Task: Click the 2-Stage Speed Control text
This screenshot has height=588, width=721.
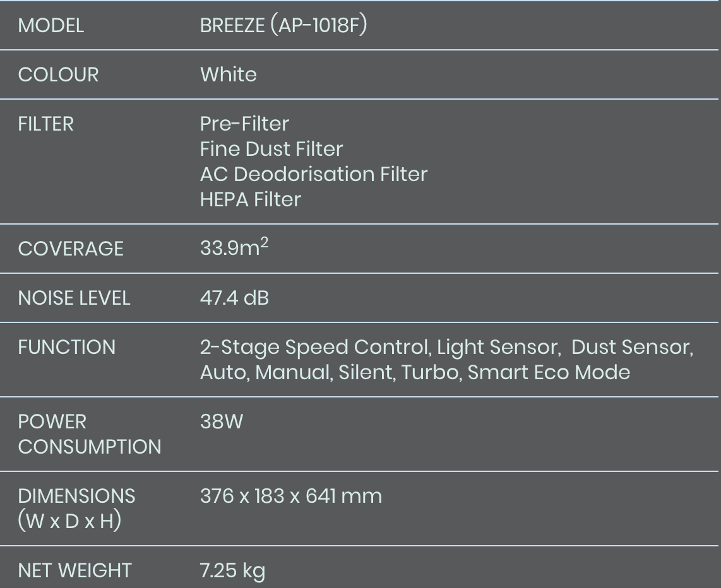Action: point(313,348)
